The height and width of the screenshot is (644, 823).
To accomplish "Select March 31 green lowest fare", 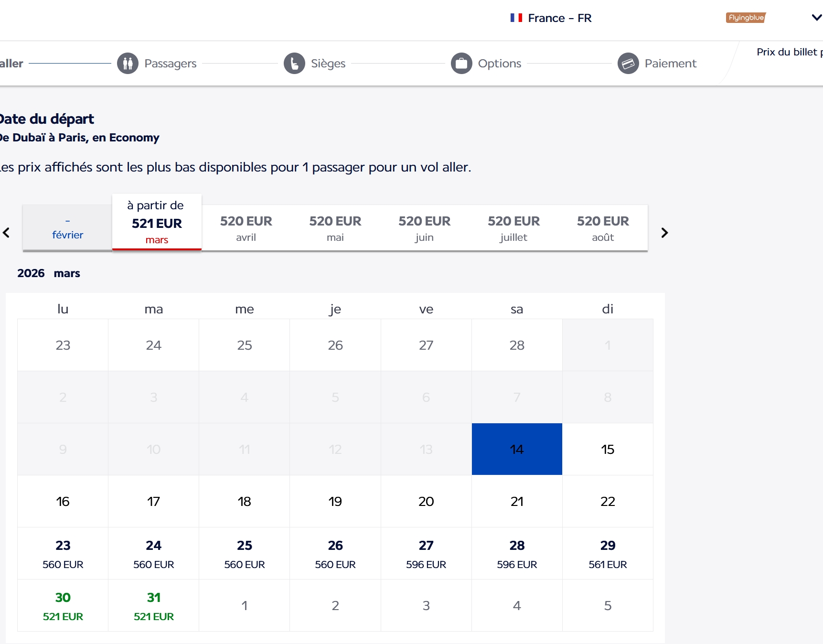I will click(x=153, y=605).
